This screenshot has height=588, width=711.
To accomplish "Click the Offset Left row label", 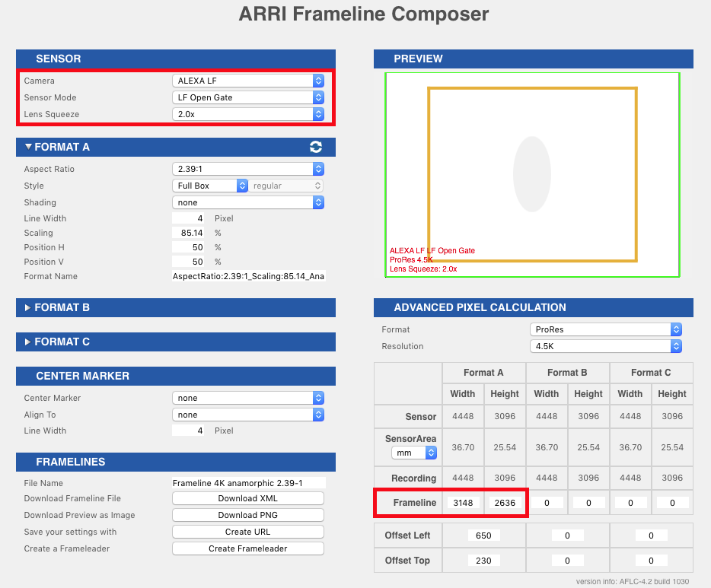I will tap(408, 536).
